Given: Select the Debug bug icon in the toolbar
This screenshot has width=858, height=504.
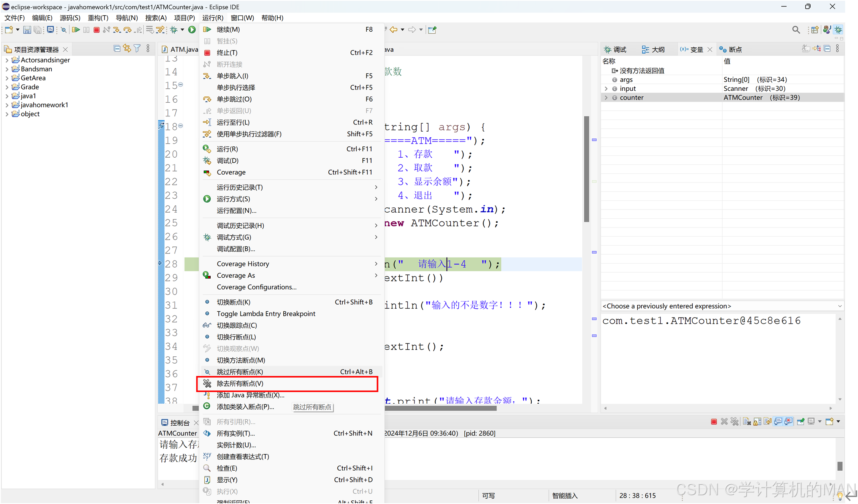Looking at the screenshot, I should [x=174, y=30].
